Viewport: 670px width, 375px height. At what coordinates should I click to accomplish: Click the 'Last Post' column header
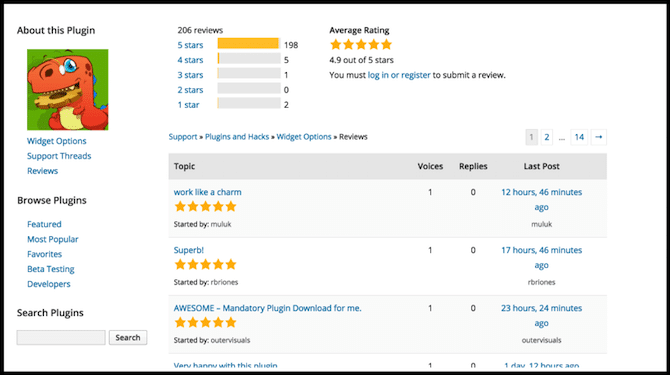541,166
